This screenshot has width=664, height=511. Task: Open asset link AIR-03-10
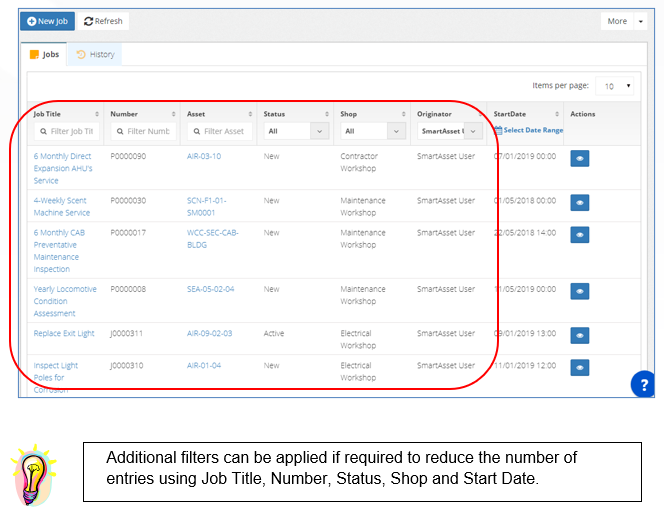204,156
